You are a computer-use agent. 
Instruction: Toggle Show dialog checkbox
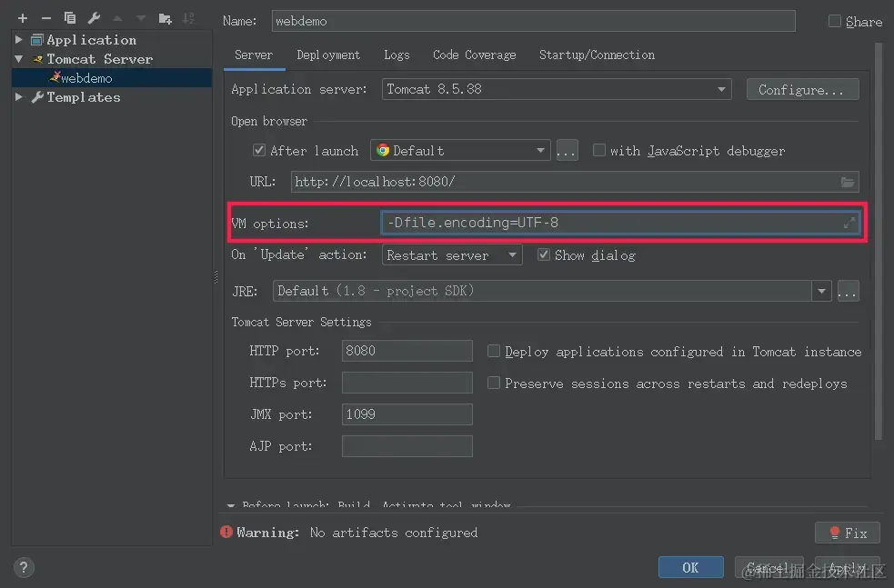(543, 254)
